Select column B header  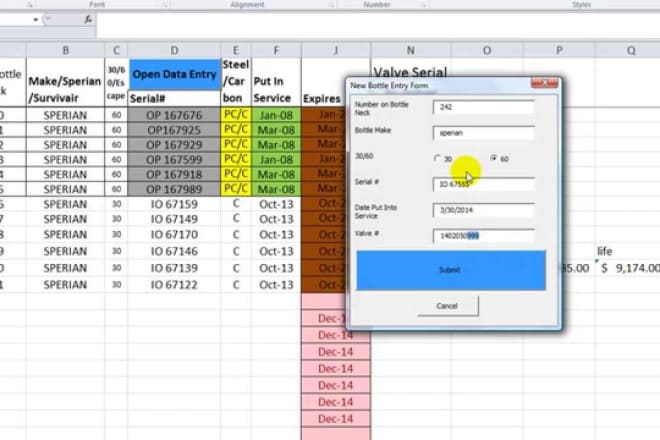coord(65,51)
